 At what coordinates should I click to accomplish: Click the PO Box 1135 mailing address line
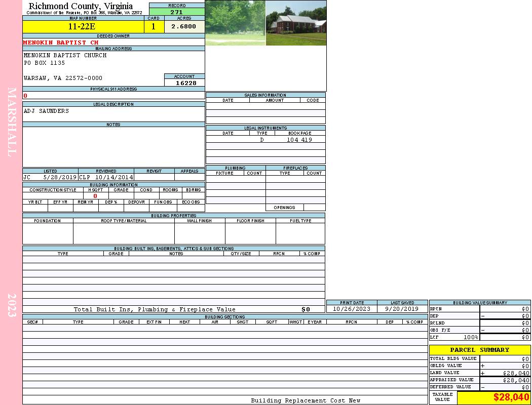point(45,63)
